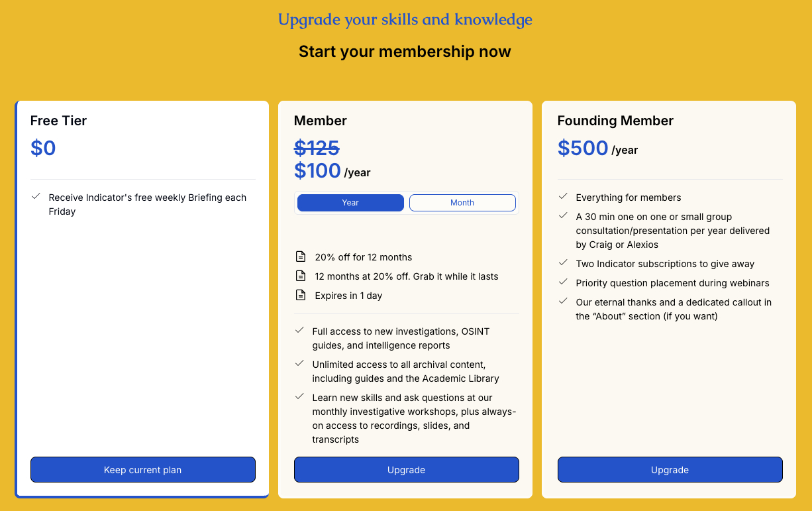Click document icon next to "Grab it while it lasts"

tap(301, 276)
